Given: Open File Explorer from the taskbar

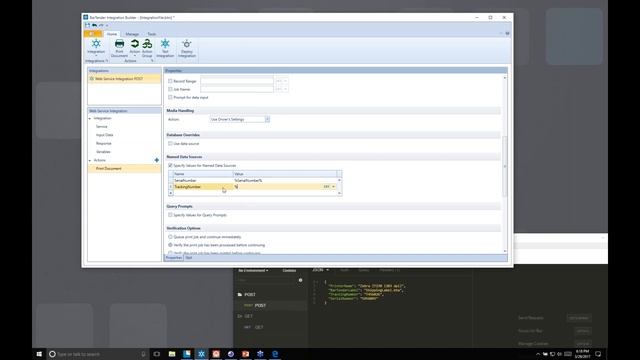Looking at the screenshot, I should 172,354.
